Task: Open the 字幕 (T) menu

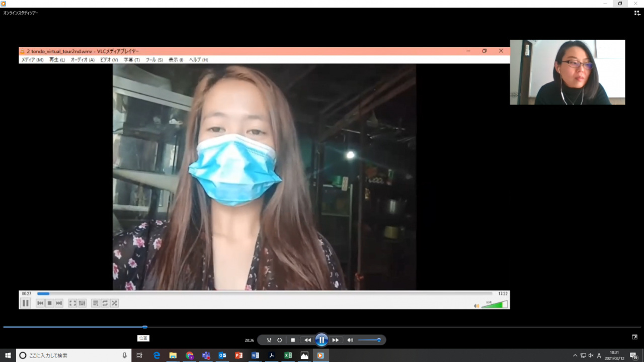Action: click(x=132, y=60)
